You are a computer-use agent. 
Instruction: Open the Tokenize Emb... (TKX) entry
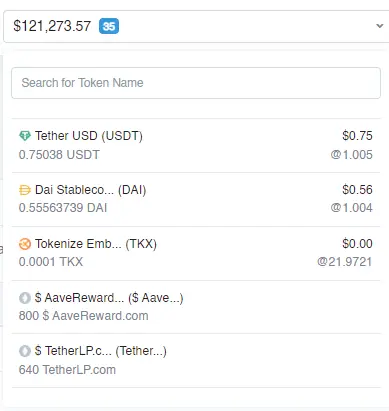(x=196, y=253)
